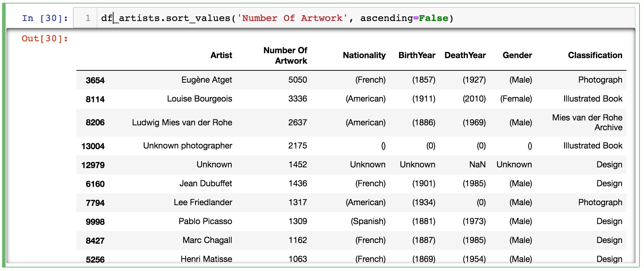Select the Nationality column header
The height and width of the screenshot is (271, 644).
coord(364,55)
